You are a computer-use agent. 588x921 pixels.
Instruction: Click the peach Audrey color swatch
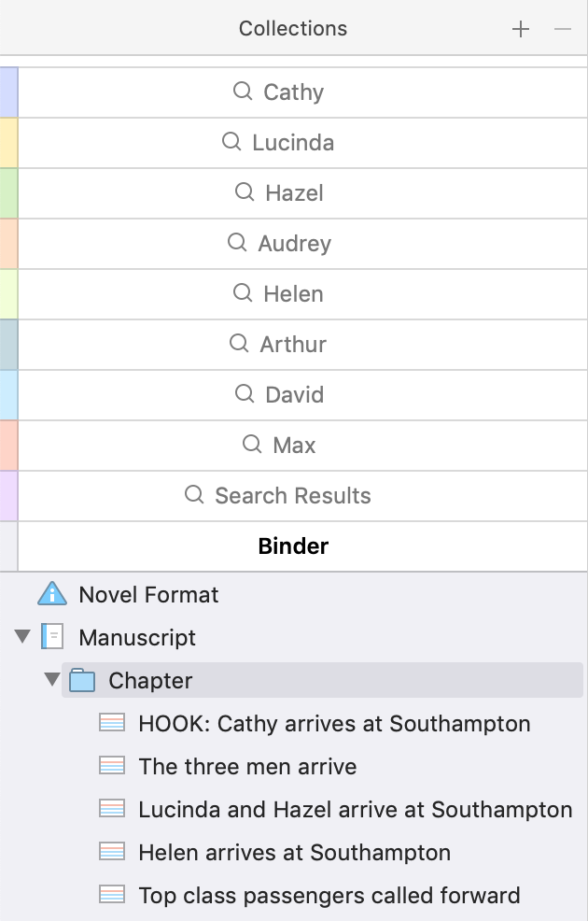(x=8, y=244)
